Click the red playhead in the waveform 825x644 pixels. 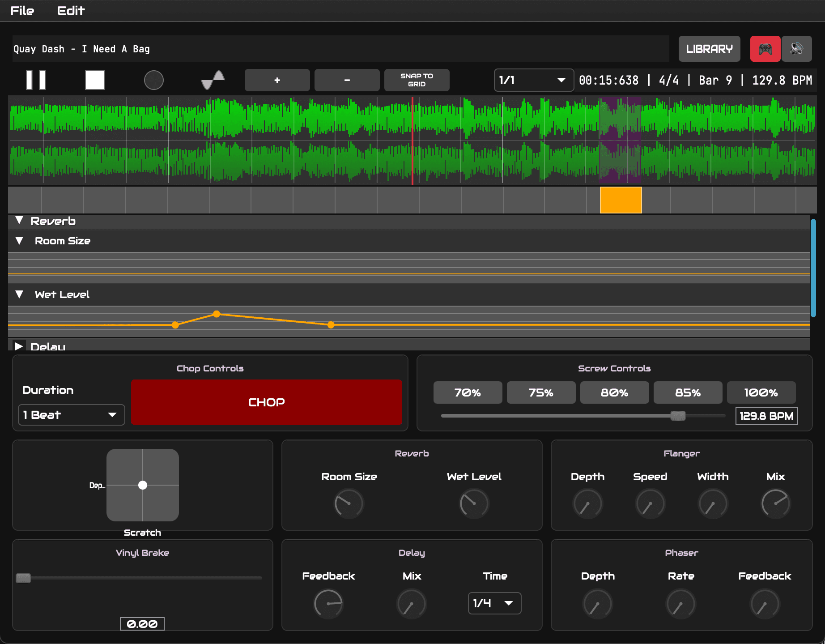point(412,140)
